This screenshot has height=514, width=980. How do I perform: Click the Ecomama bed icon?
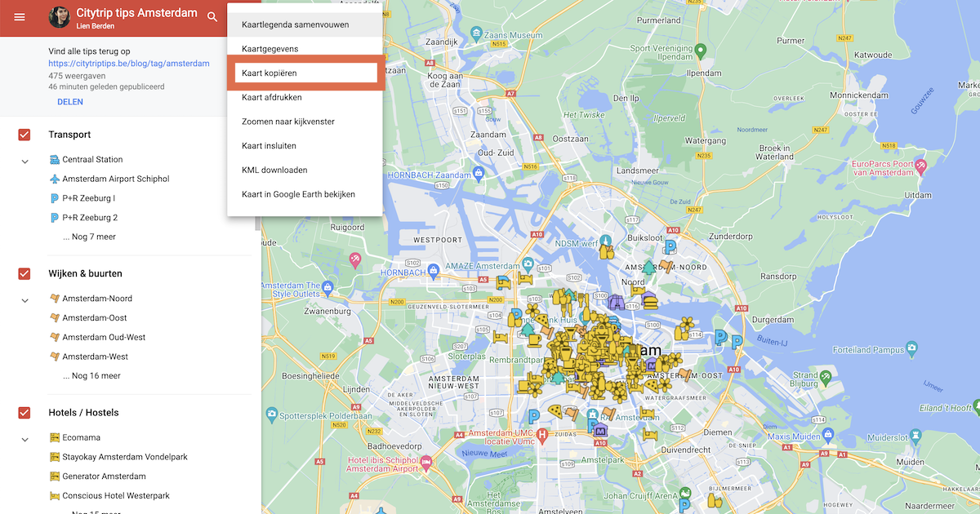(x=55, y=437)
